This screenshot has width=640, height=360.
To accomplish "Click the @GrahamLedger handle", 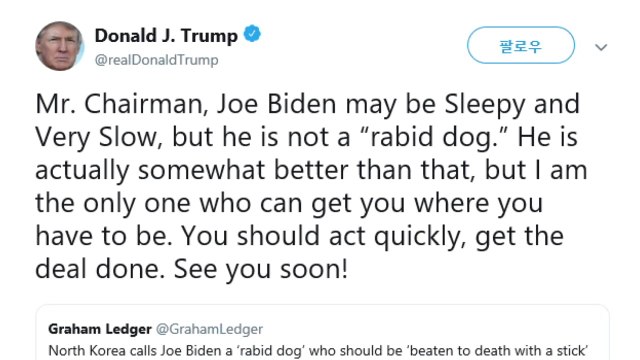I will click(209, 329).
